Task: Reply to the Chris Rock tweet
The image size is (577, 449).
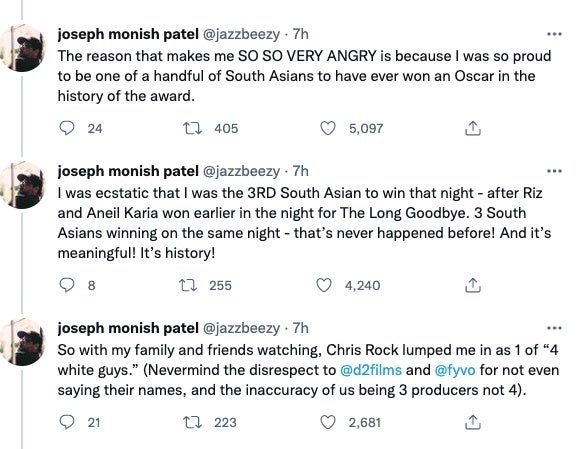Action: [x=67, y=422]
